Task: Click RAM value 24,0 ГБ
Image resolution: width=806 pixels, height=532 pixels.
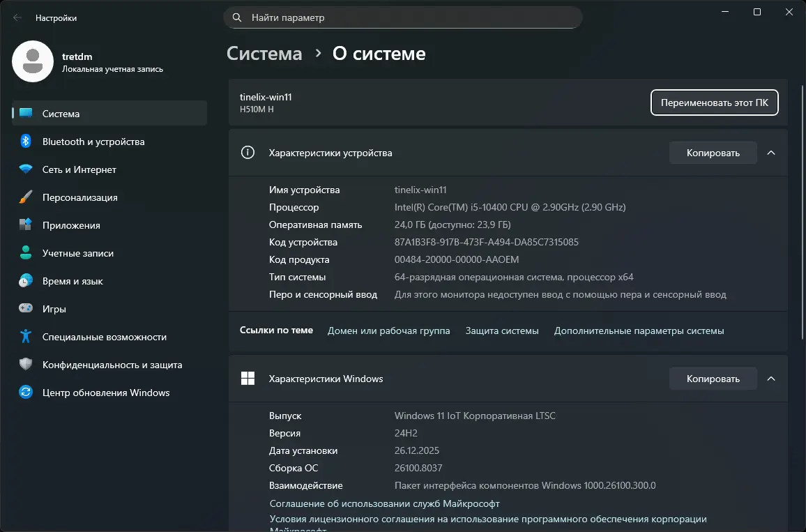Action: (x=453, y=225)
